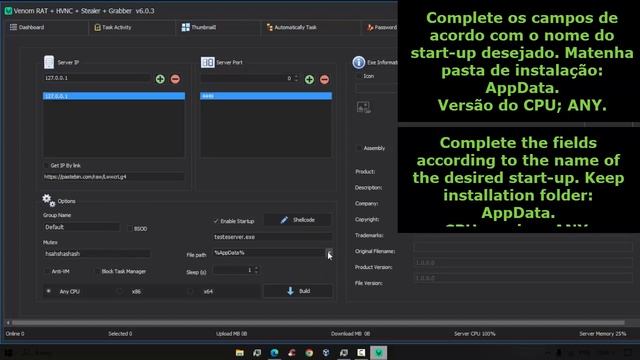The width and height of the screenshot is (640, 360).
Task: Tick the Anti-VM checkbox
Action: pyautogui.click(x=47, y=271)
